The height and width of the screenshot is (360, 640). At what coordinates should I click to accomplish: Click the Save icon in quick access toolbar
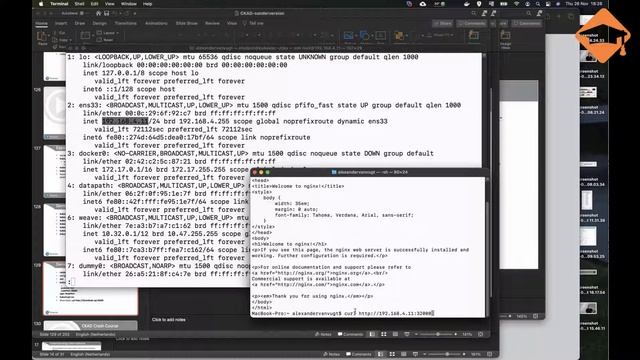click(107, 13)
